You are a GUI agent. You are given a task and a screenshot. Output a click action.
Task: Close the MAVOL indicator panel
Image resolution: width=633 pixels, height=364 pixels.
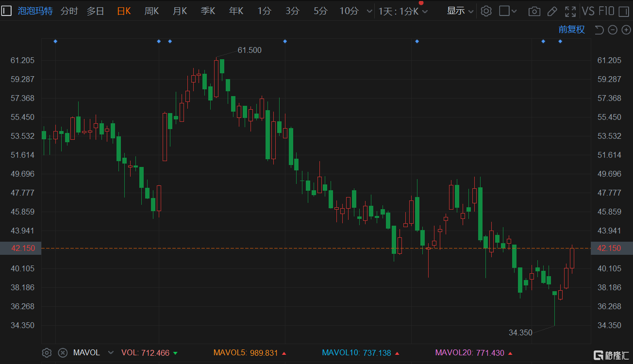[x=62, y=353]
